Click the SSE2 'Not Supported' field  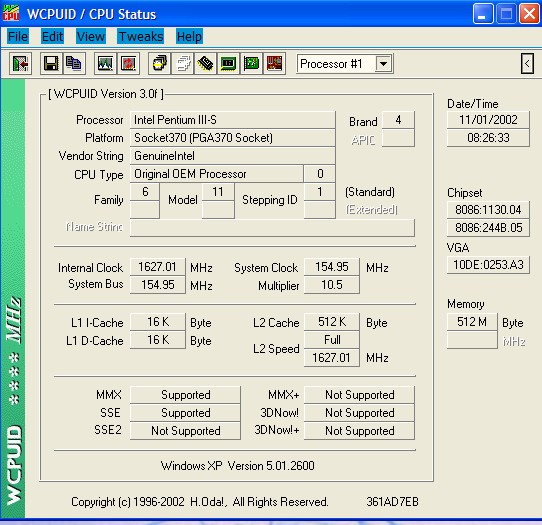pyautogui.click(x=185, y=431)
